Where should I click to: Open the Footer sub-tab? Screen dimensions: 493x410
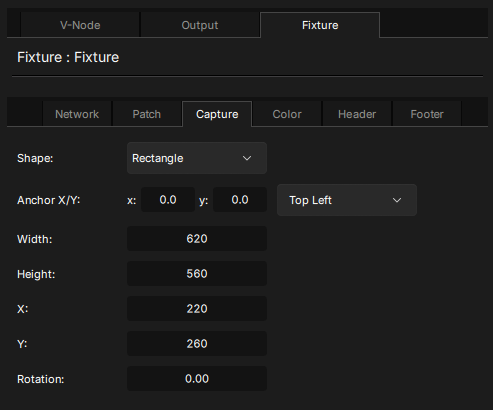tap(427, 114)
